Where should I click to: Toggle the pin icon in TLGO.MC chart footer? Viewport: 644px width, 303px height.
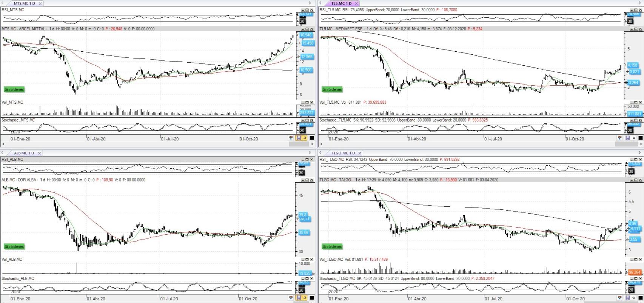coord(633,298)
